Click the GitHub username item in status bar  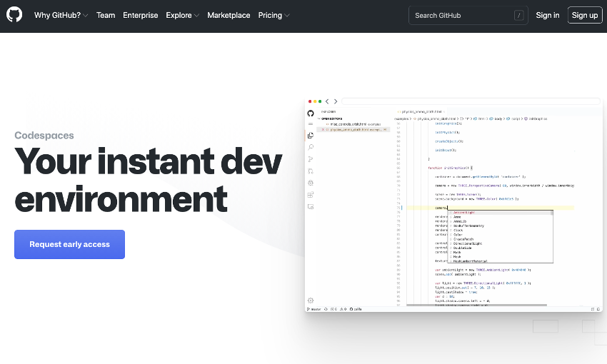point(356,309)
